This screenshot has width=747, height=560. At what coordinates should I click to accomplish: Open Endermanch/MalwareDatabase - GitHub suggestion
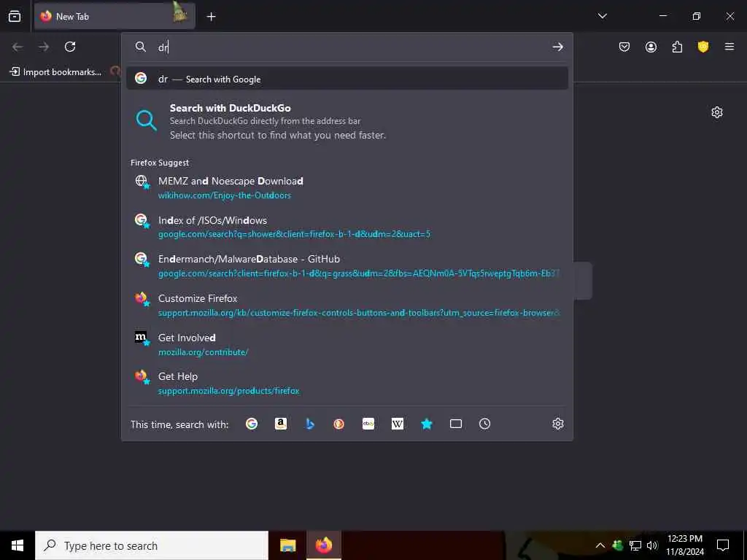[347, 265]
